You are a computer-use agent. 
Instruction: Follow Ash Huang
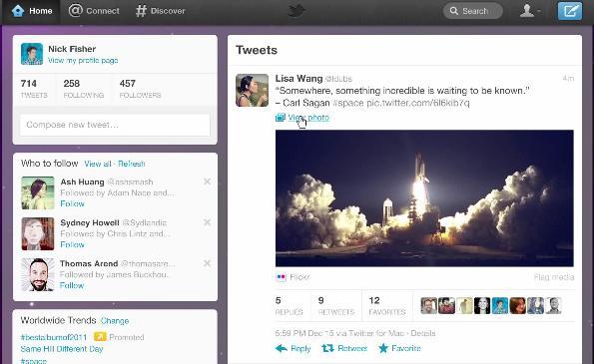[x=72, y=203]
